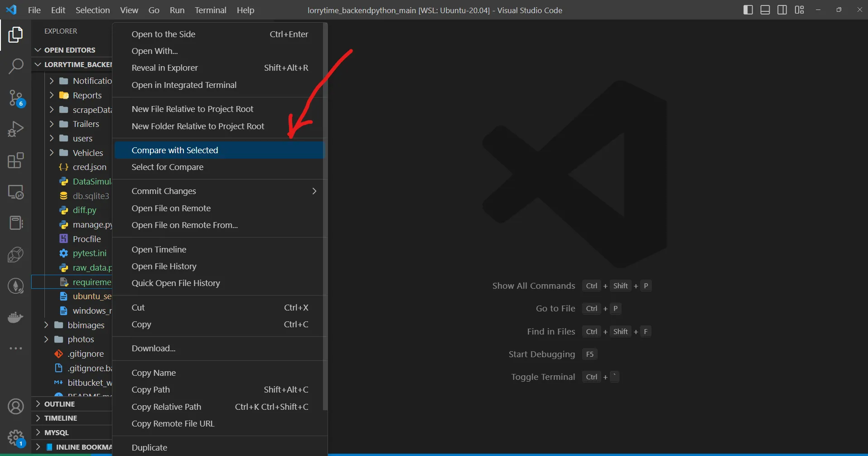The image size is (868, 456).
Task: Click the cred.json braces file icon
Action: (63, 167)
